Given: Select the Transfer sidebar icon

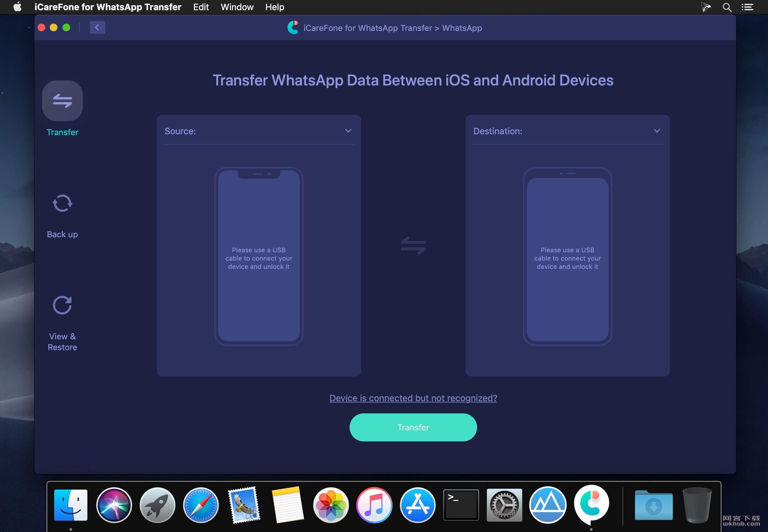Looking at the screenshot, I should click(x=62, y=101).
